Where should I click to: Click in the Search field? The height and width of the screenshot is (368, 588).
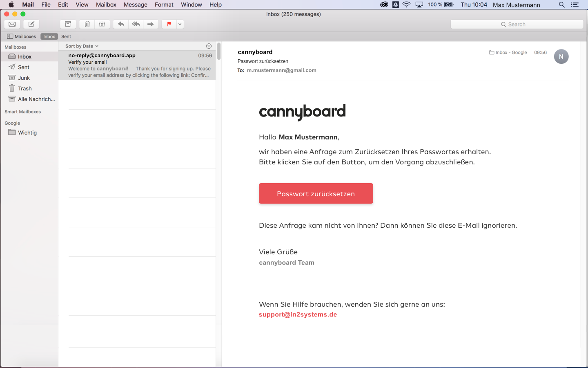tap(517, 24)
